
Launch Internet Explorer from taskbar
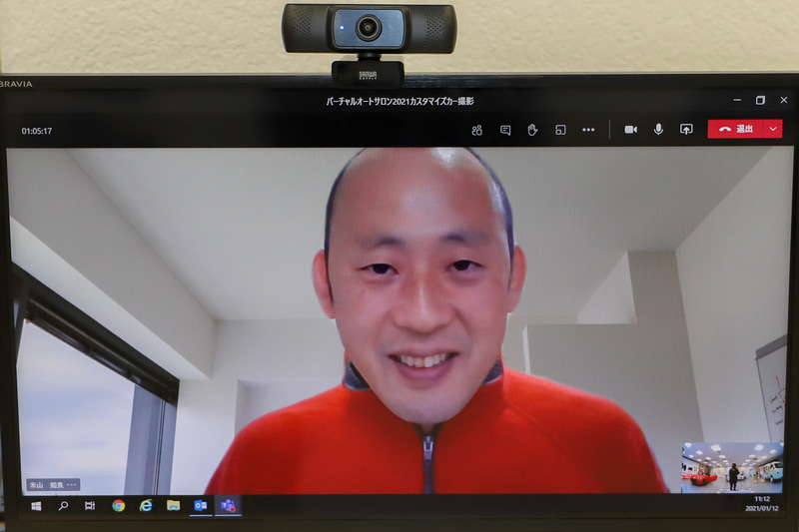pos(146,505)
